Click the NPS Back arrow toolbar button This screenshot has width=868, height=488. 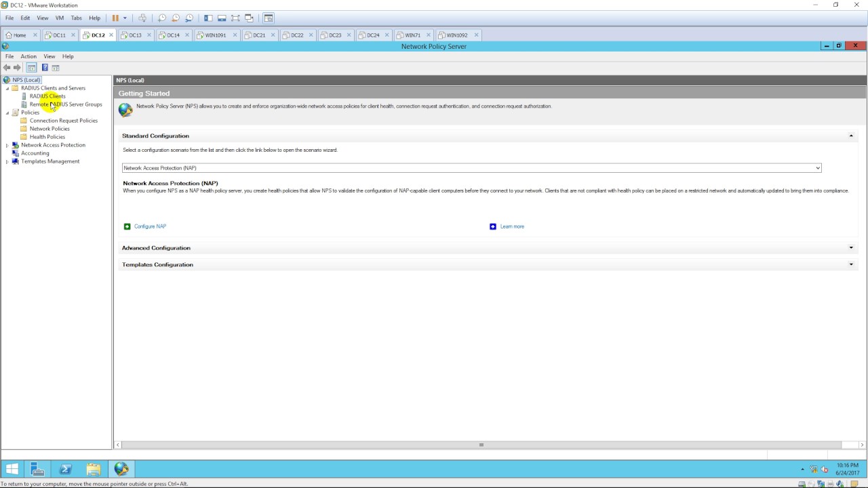coord(7,68)
